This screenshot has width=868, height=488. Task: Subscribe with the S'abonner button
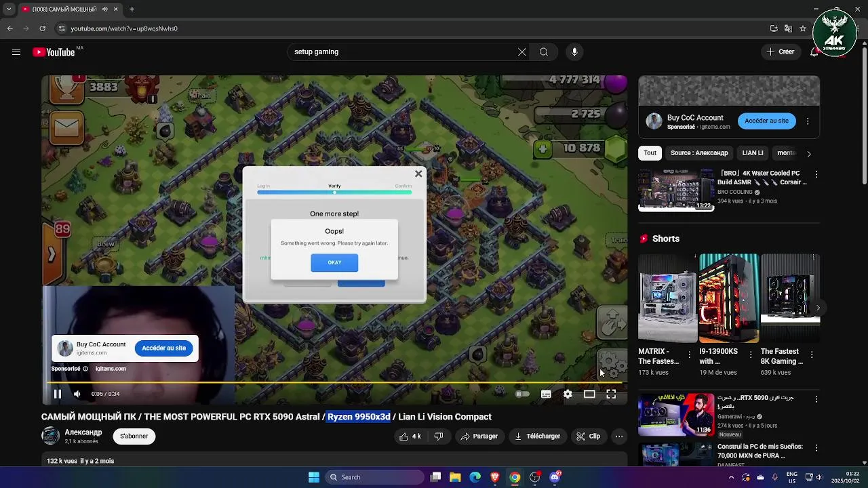click(x=134, y=436)
